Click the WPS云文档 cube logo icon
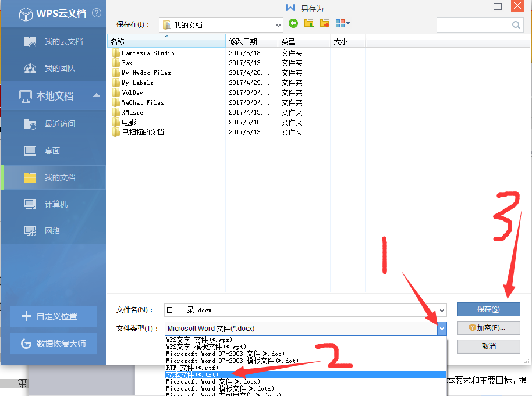This screenshot has width=532, height=396. [x=26, y=14]
